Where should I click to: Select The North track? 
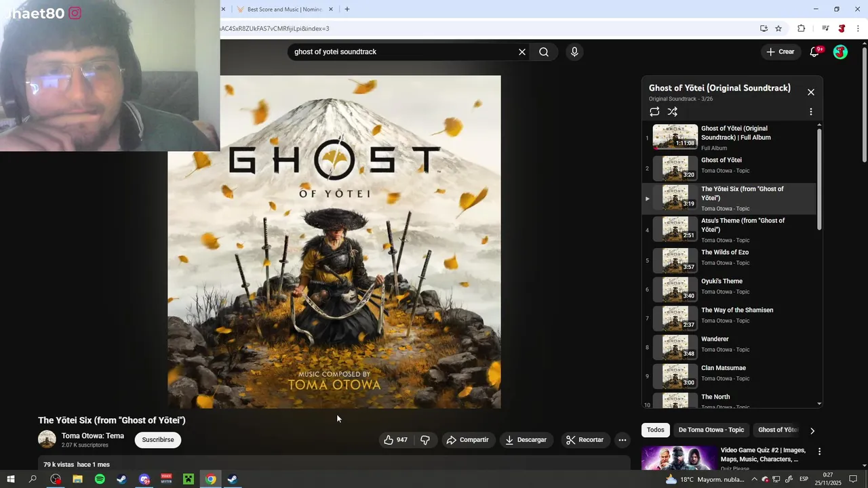729,400
